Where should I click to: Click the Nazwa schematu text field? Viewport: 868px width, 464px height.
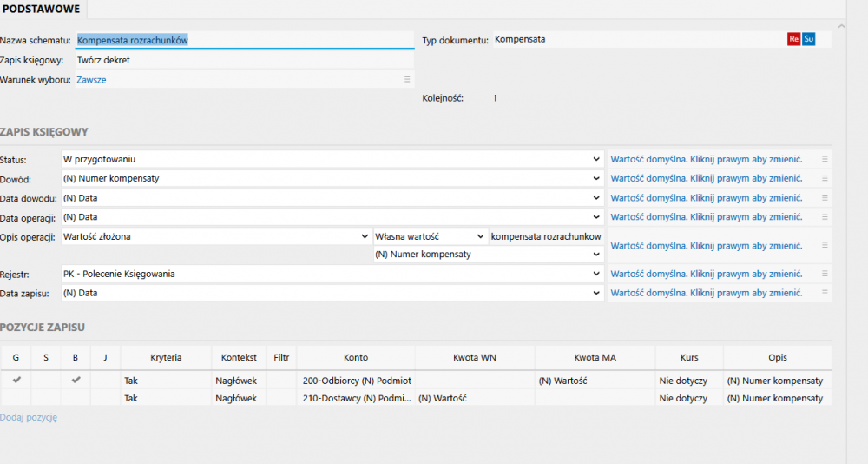[x=243, y=40]
